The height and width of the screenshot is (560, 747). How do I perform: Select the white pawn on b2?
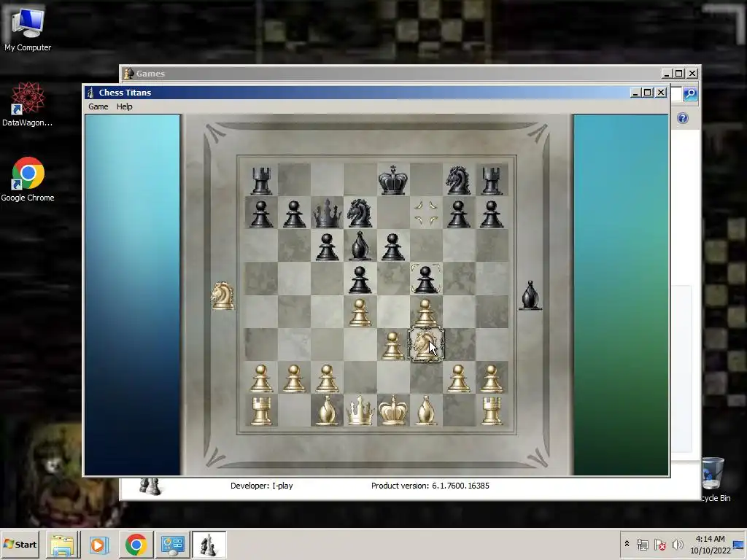tap(294, 378)
